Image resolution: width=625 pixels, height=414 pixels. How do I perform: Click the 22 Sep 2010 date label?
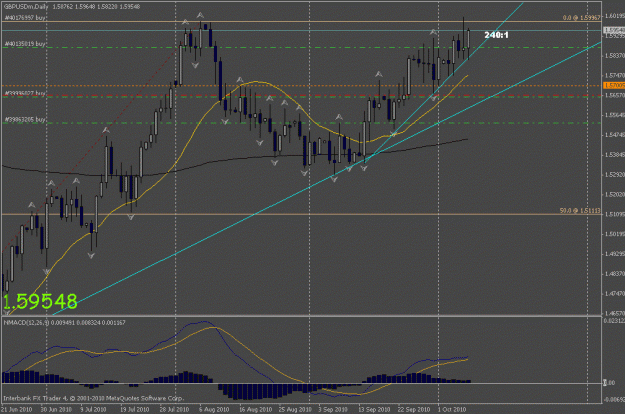pos(414,409)
